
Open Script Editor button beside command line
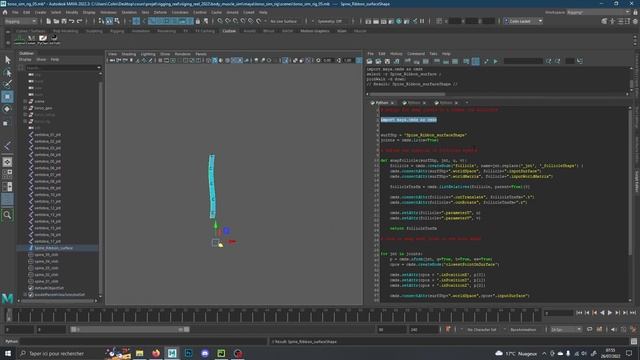point(633,342)
